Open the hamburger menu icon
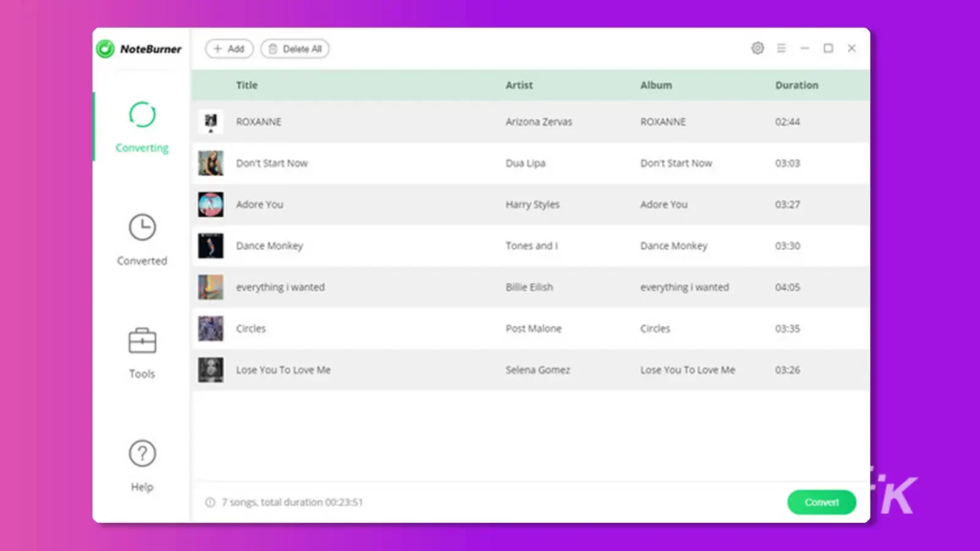 781,48
